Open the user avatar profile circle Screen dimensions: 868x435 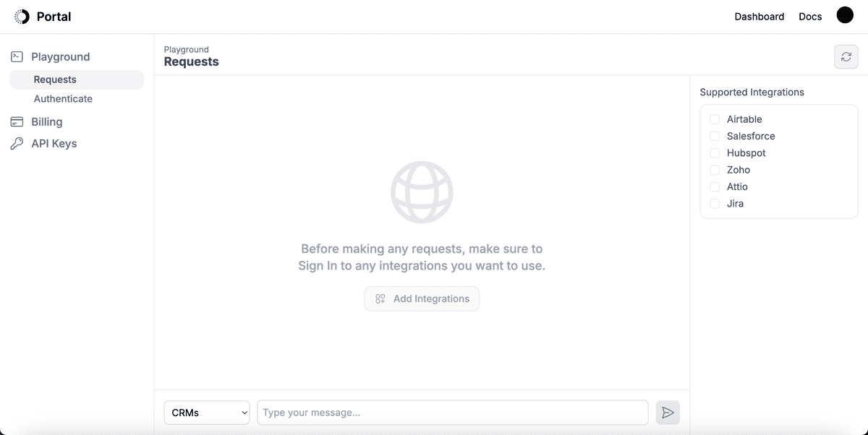[x=845, y=15]
